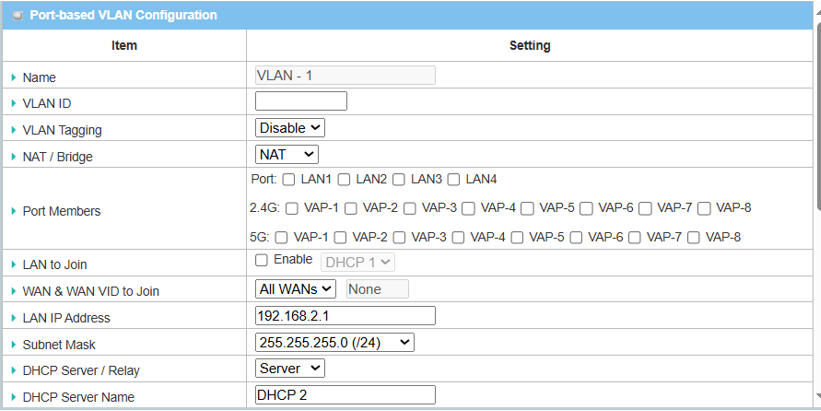The width and height of the screenshot is (821, 411).
Task: Click the arrow icon beside VLAN ID
Action: point(14,103)
